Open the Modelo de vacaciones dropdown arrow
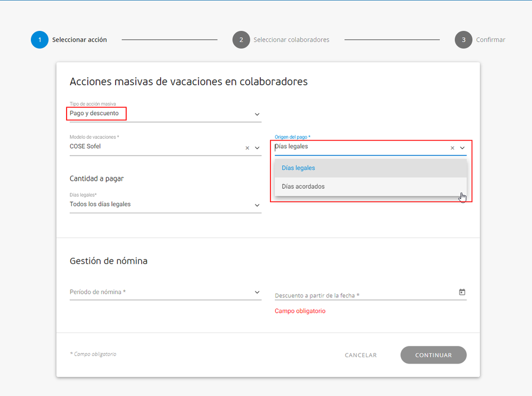This screenshot has height=396, width=532. (257, 148)
